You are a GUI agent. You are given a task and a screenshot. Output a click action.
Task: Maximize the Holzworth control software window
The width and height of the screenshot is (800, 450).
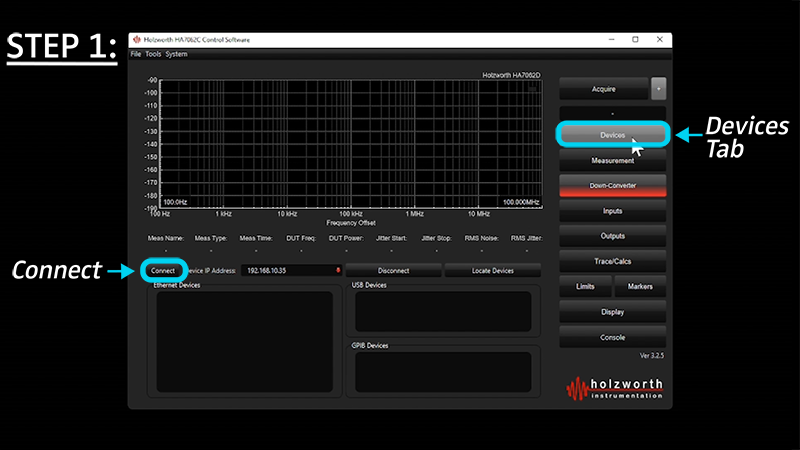(635, 39)
